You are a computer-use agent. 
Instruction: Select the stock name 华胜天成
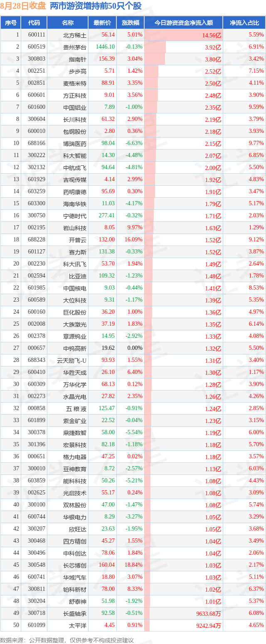click(75, 373)
